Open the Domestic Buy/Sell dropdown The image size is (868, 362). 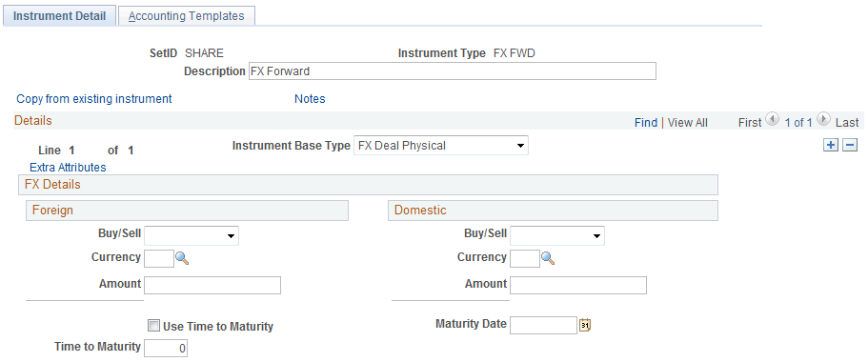coord(556,235)
